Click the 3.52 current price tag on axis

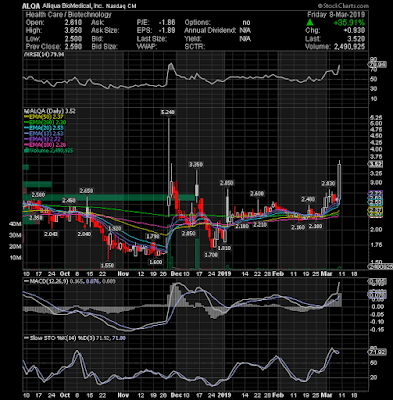point(375,164)
